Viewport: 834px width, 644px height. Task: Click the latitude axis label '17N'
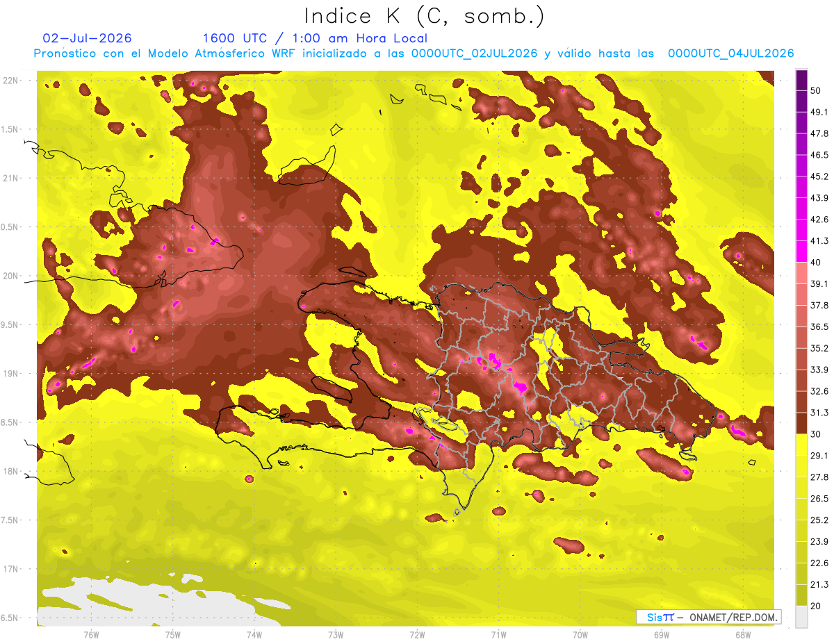[12, 569]
